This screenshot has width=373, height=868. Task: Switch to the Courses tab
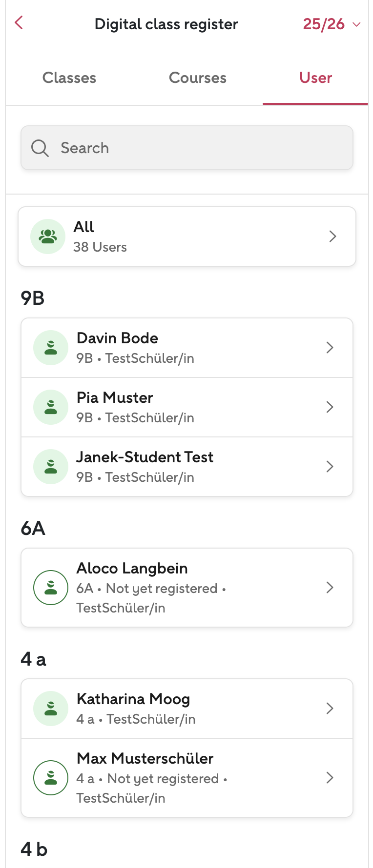[x=198, y=78]
